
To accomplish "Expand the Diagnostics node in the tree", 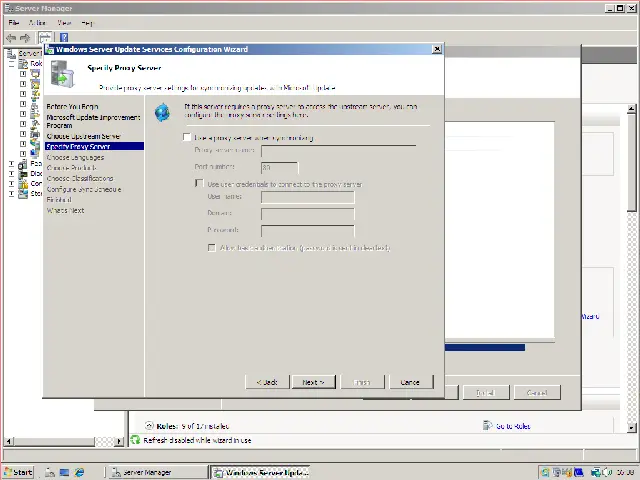I will pyautogui.click(x=11, y=173).
